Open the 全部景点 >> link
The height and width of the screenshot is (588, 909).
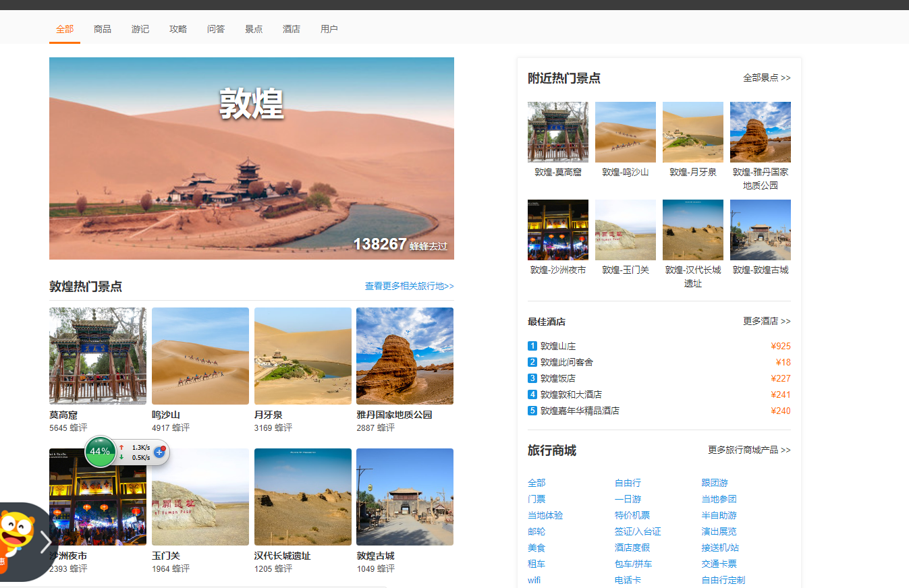767,78
